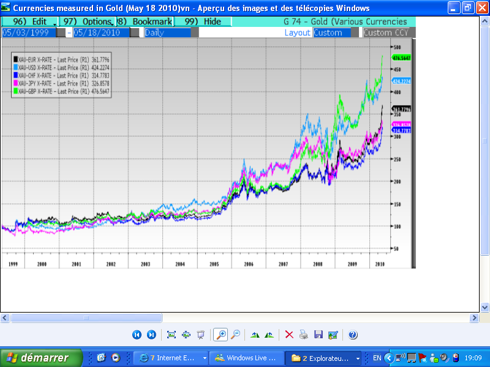Click the start date field 05/03/1999
The height and width of the screenshot is (367, 490).
29,33
